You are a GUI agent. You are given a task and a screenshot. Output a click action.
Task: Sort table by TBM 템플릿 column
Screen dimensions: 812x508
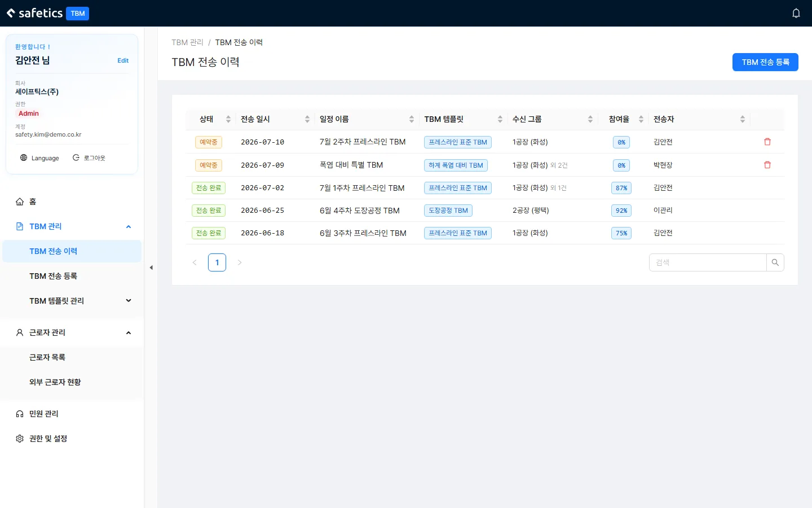tap(500, 119)
